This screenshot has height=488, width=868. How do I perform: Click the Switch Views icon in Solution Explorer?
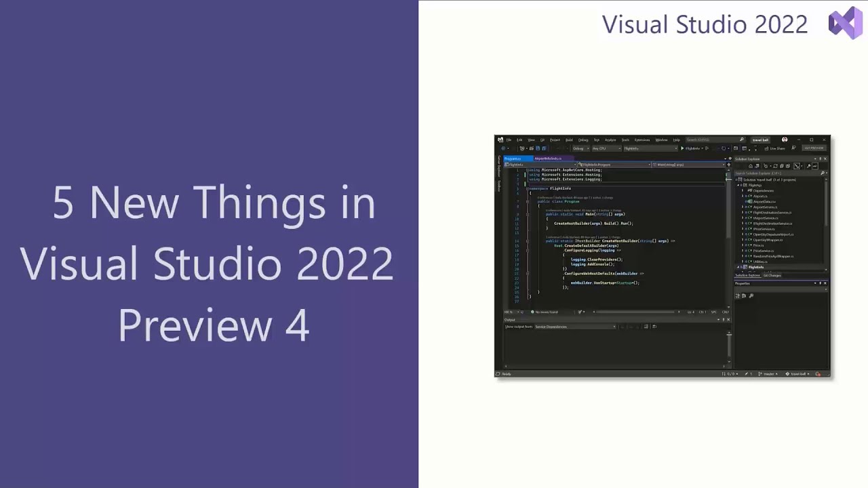758,166
